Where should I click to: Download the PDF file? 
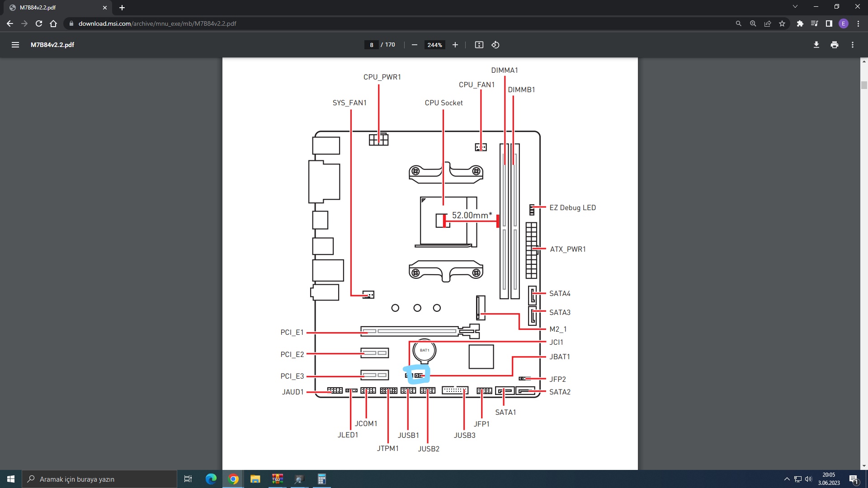tap(816, 45)
